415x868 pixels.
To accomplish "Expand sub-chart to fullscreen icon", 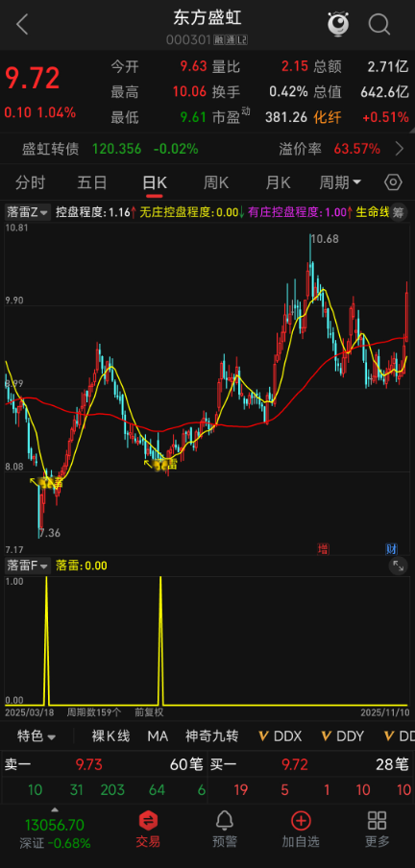I will (x=399, y=566).
